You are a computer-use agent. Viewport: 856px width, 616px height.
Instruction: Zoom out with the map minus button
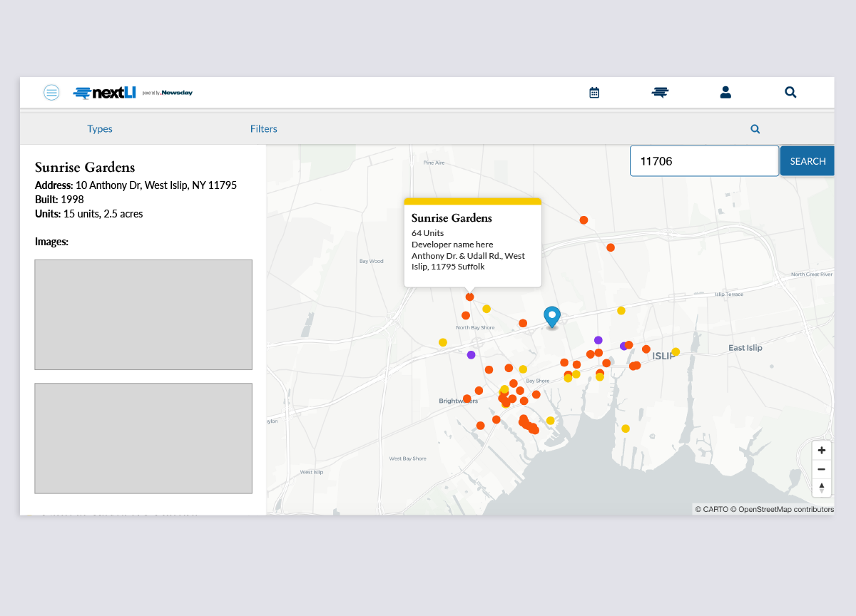[821, 469]
